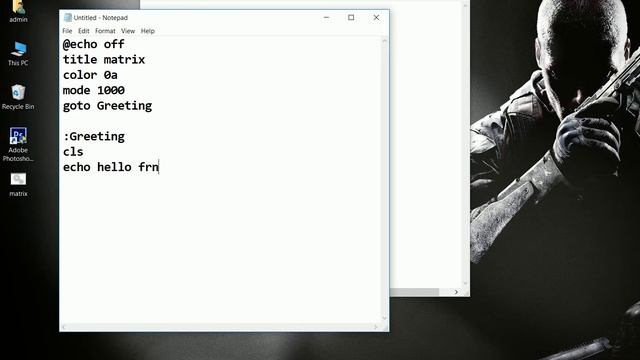Open the File menu in Notepad
The width and height of the screenshot is (640, 360).
point(67,31)
